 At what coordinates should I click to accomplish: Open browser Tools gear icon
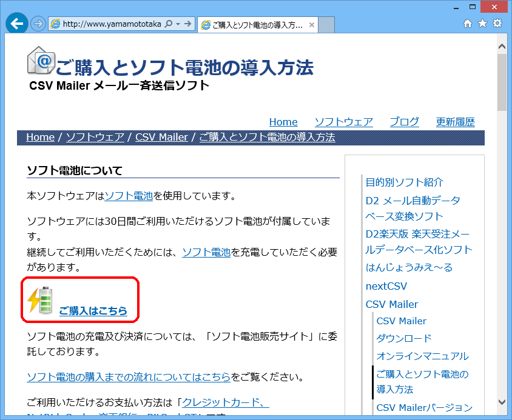(497, 24)
